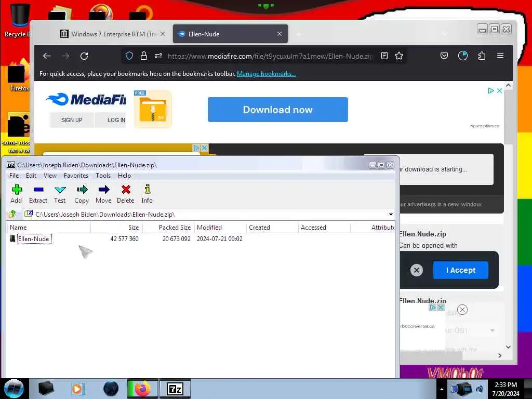Open the Firefox hamburger menu

(500, 55)
